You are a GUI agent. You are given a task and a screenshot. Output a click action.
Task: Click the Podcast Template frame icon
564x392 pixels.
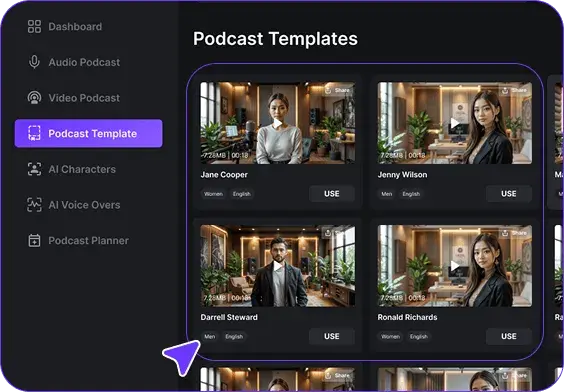[x=34, y=133]
